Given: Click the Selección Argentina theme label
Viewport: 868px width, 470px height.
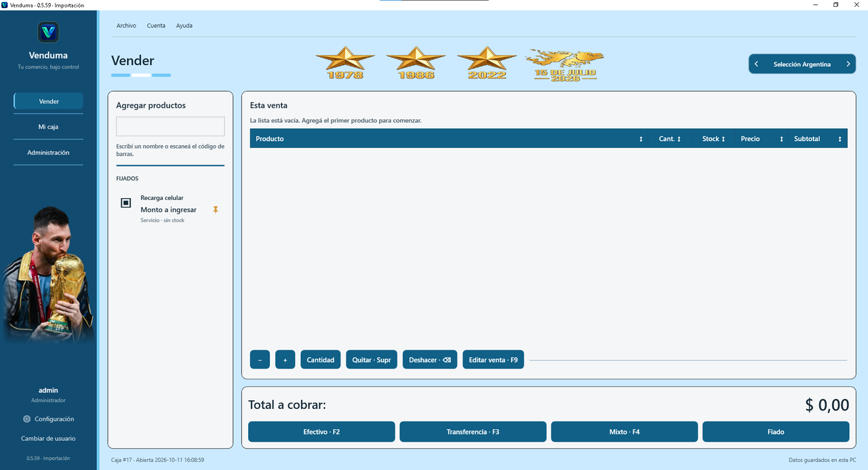Looking at the screenshot, I should point(802,64).
